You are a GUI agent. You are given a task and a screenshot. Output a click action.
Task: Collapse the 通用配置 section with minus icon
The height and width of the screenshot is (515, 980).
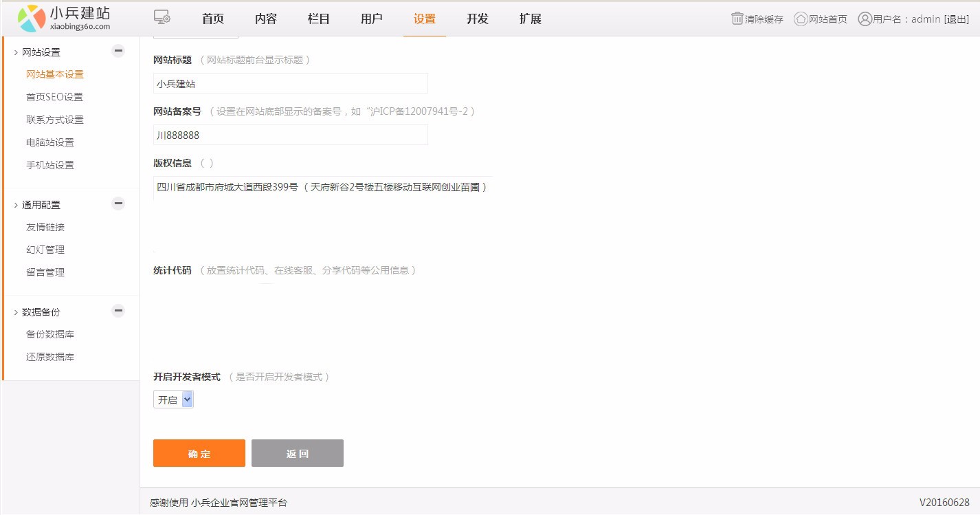click(x=118, y=203)
